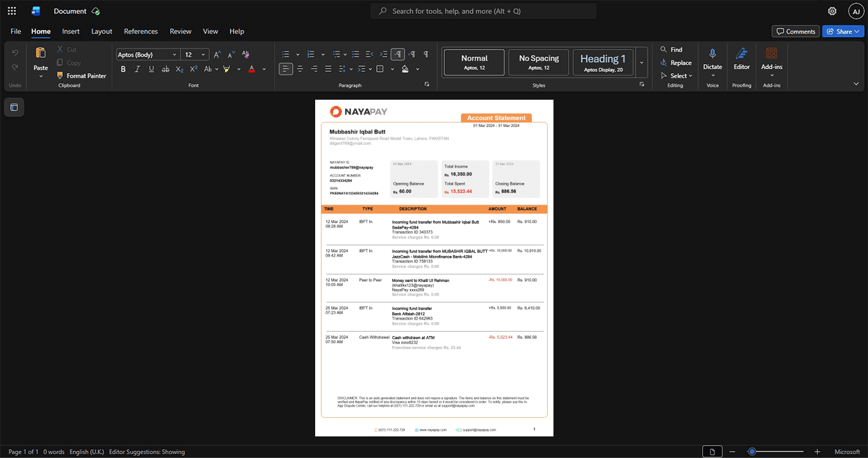Click the zoom in plus button

817,452
